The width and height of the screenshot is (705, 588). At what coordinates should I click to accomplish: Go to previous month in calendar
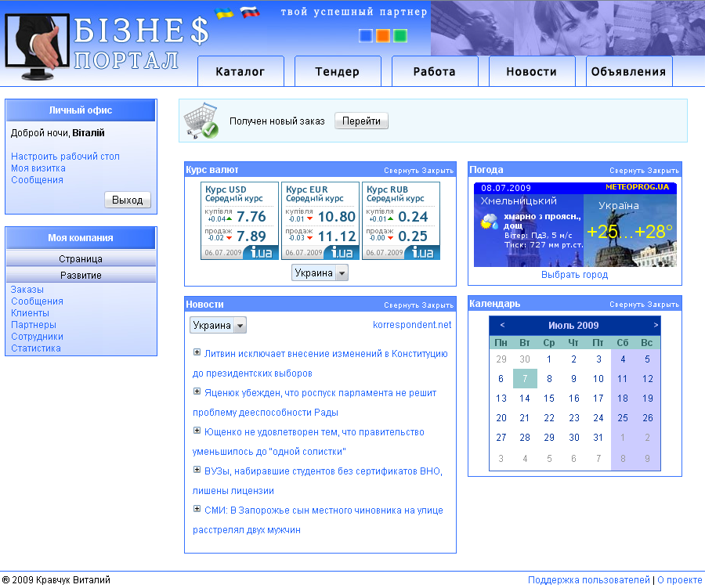(x=502, y=325)
